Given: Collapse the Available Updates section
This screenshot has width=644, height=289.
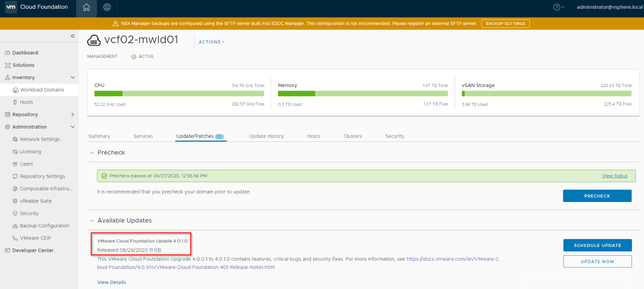Looking at the screenshot, I should tap(92, 221).
